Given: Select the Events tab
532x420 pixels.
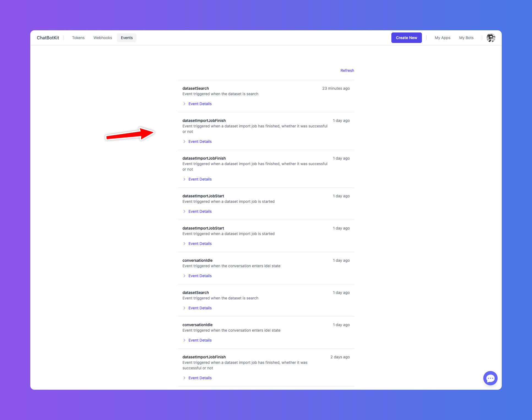Looking at the screenshot, I should (x=127, y=38).
